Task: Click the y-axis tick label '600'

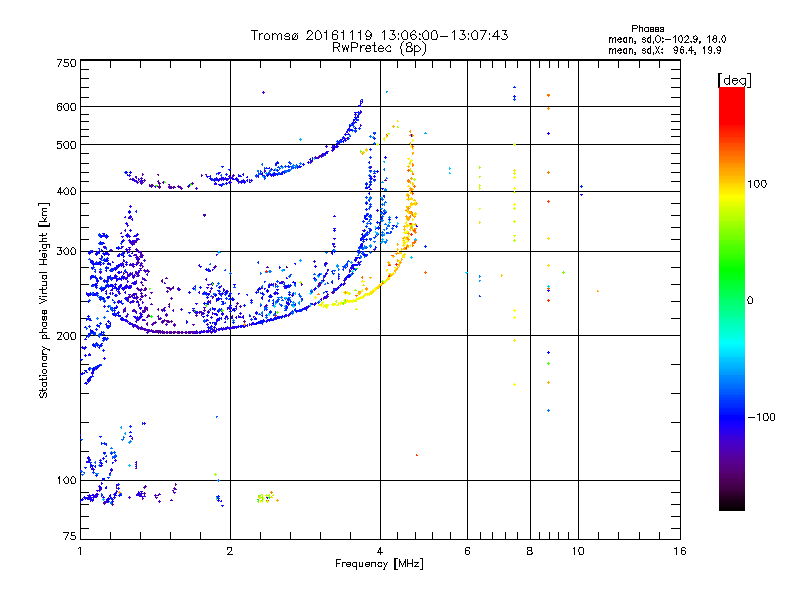Action: click(66, 107)
